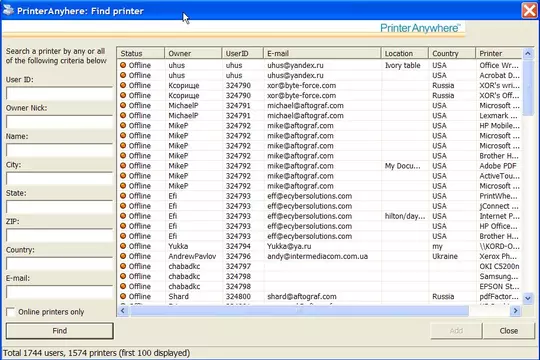Click status icon of ActiveTou... row
Image resolution: width=540 pixels, height=360 pixels.
tap(123, 176)
